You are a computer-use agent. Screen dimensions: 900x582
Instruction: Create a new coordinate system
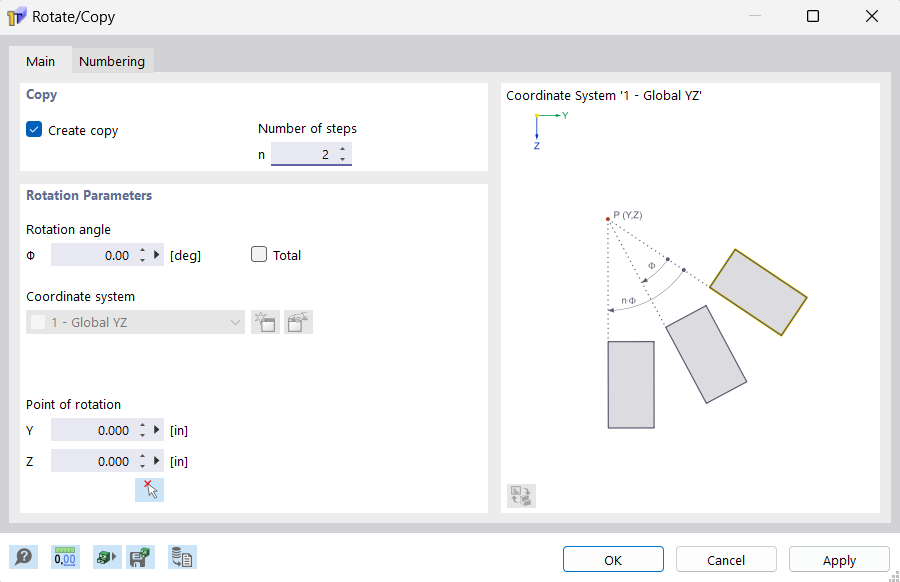point(264,322)
